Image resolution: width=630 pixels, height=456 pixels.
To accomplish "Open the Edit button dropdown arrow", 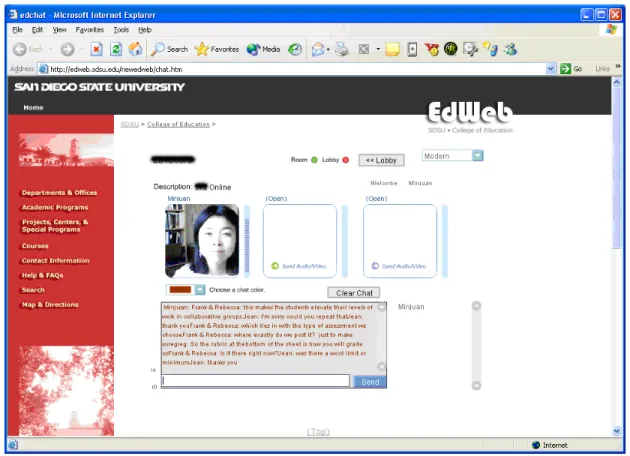I will point(378,49).
